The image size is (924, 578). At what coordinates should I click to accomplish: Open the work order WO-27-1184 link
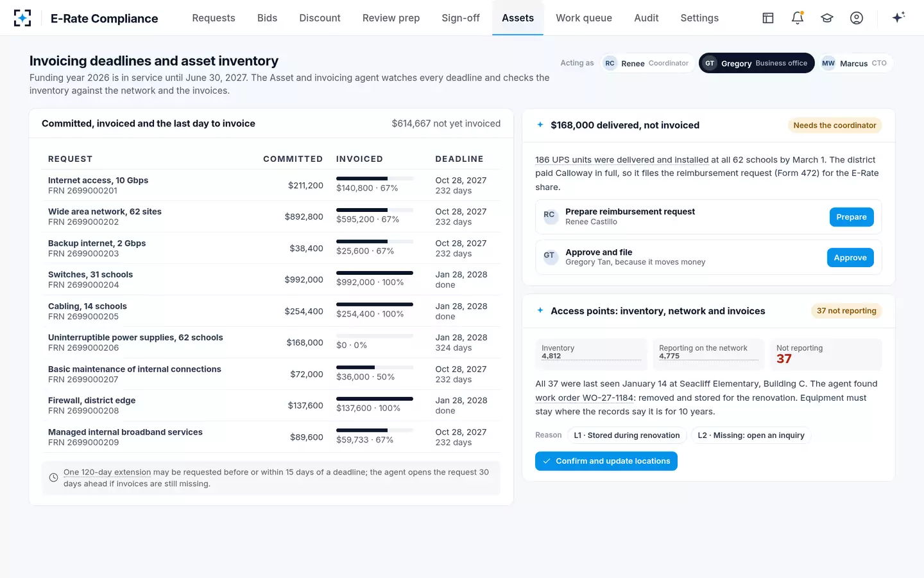pos(585,398)
